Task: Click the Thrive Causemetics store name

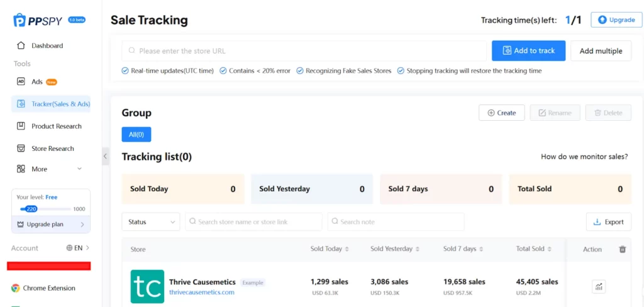Action: coord(203,282)
